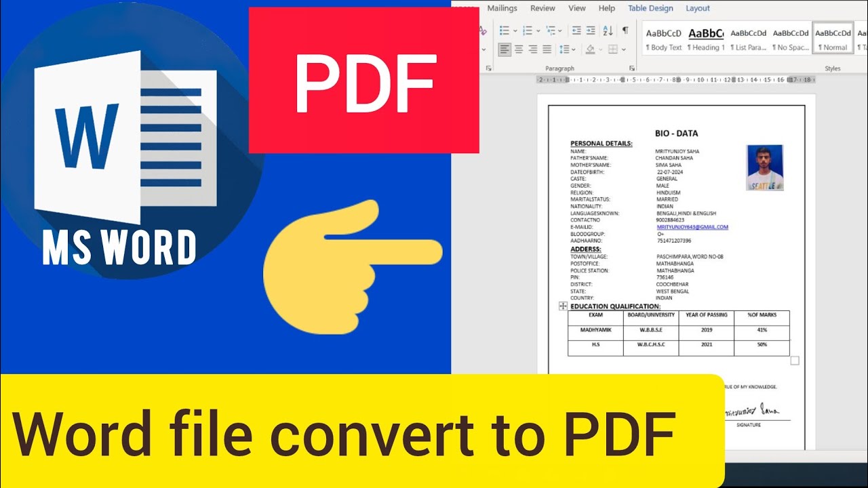The image size is (868, 488).
Task: Open the Table Design tab
Action: (x=650, y=8)
